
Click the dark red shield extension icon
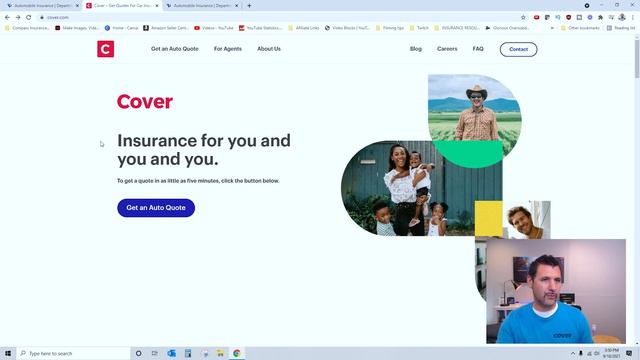pos(569,18)
